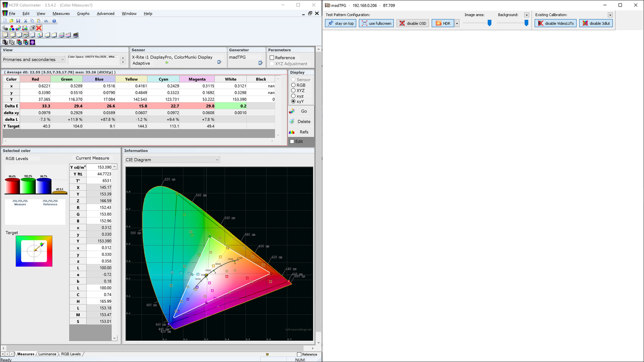Click the Open file folder icon
This screenshot has height=362, width=644.
[12, 21]
